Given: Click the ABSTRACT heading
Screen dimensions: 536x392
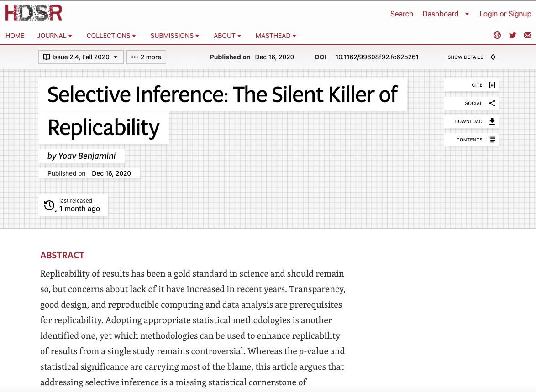Looking at the screenshot, I should click(x=62, y=255).
